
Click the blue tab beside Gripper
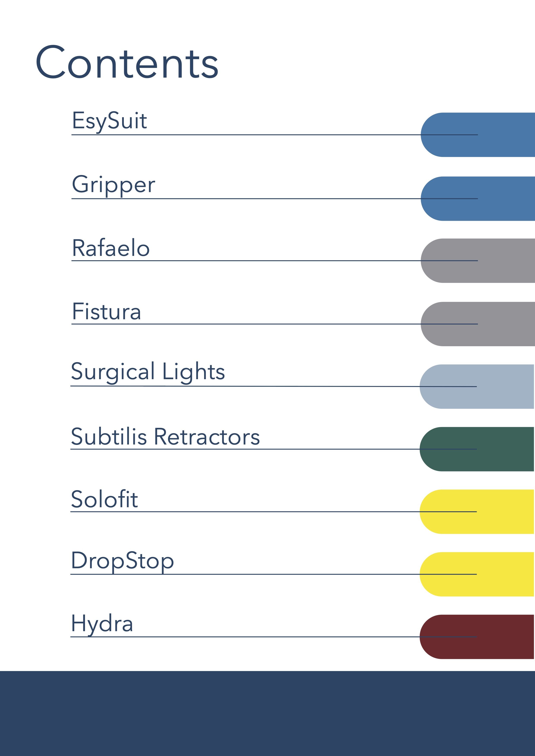click(478, 199)
